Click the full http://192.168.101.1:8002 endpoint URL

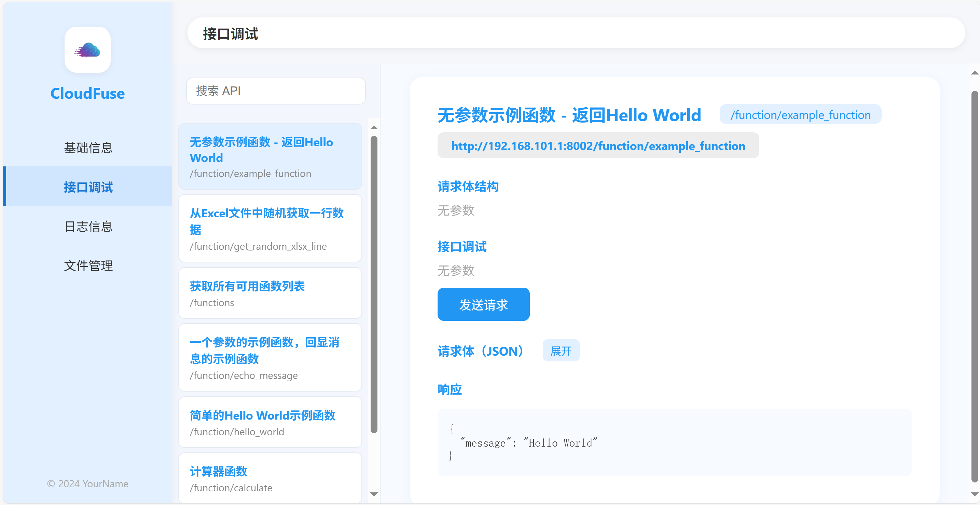(x=598, y=146)
